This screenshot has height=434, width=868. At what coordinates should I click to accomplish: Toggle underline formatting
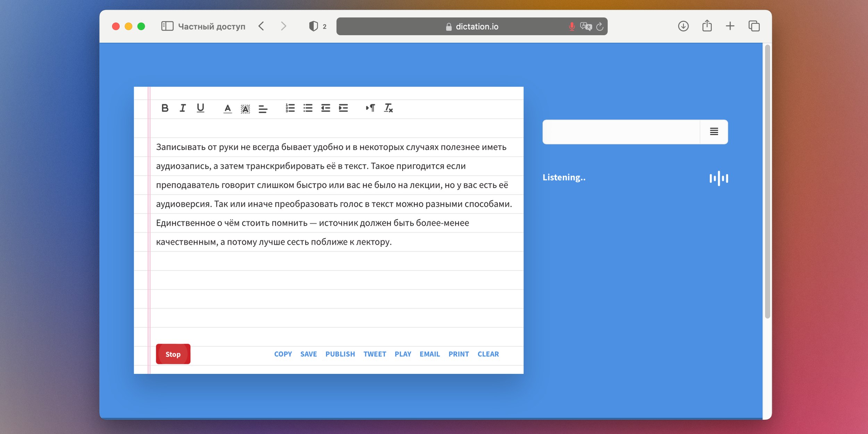(200, 108)
